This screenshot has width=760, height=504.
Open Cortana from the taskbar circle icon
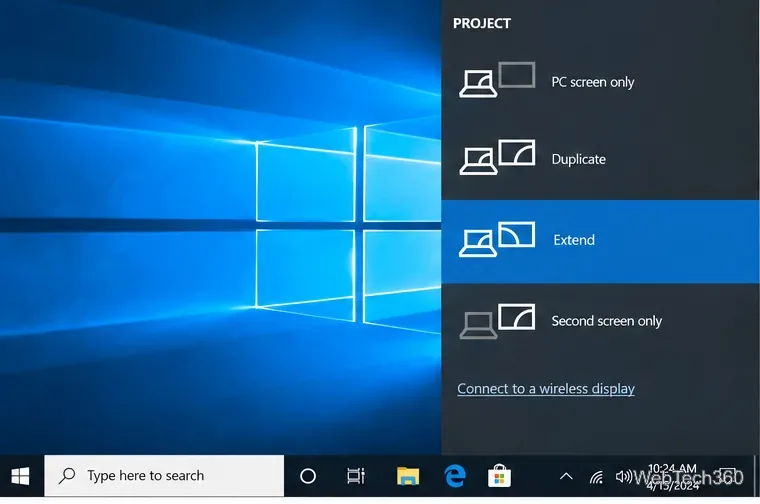pyautogui.click(x=308, y=476)
